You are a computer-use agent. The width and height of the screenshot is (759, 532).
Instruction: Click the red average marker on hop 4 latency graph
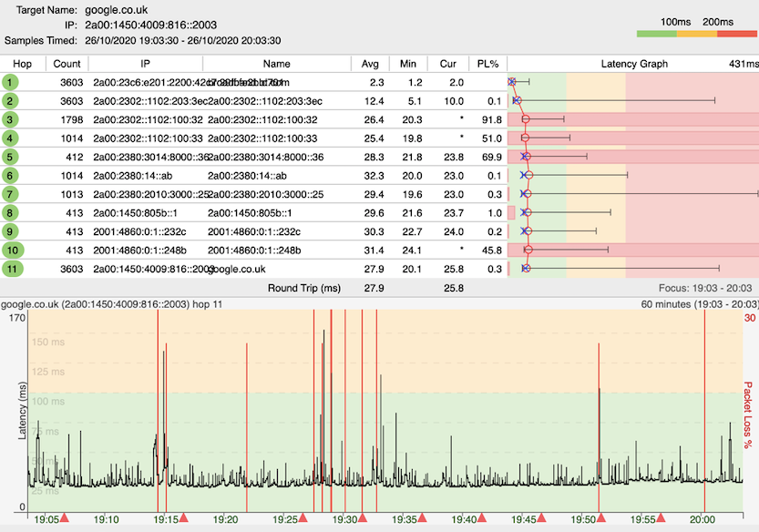pyautogui.click(x=525, y=138)
